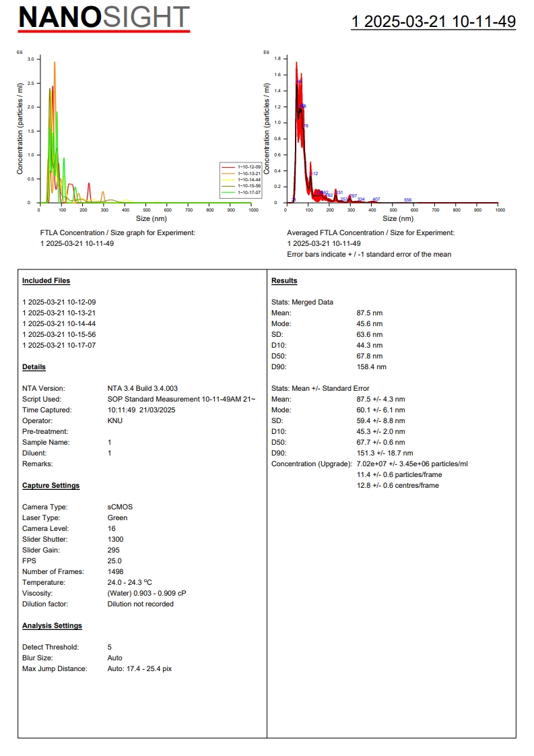Select Camera Type value sCMOS
Viewport: 534px width, 756px height.
pos(120,507)
